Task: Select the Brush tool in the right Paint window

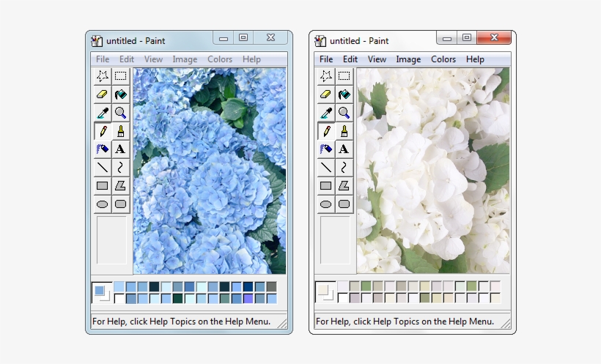Action: [x=344, y=131]
